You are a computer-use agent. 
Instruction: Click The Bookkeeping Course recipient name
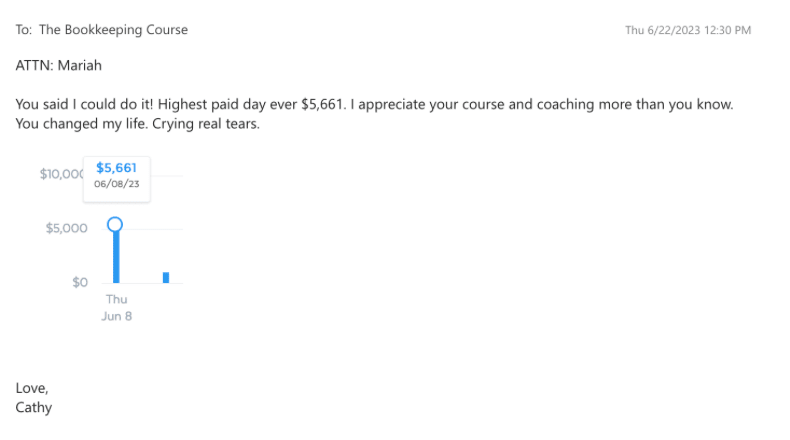[113, 30]
